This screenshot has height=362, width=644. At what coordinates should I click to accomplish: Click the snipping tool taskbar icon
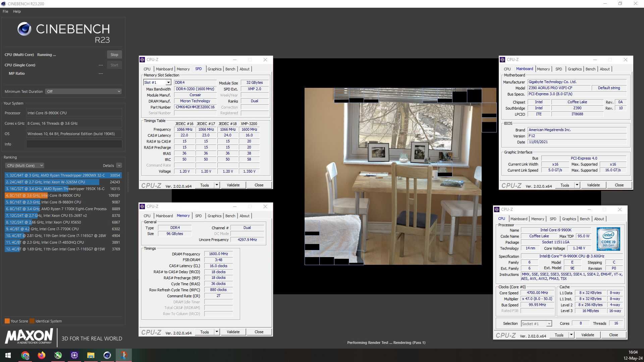[x=124, y=355]
